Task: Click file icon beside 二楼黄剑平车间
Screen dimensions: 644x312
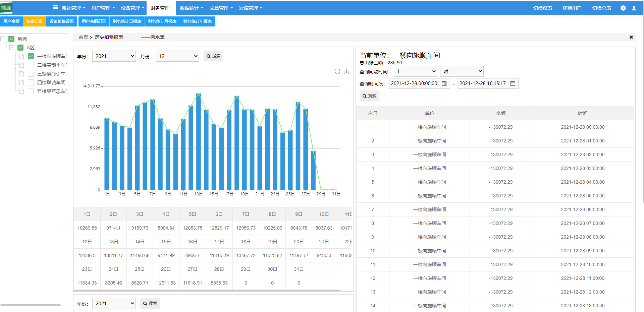Action: (21, 65)
